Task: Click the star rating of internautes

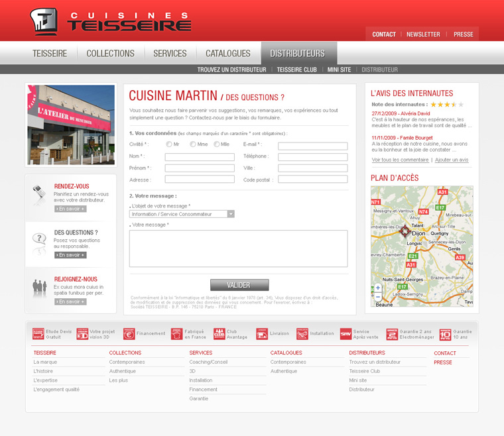Action: [447, 104]
